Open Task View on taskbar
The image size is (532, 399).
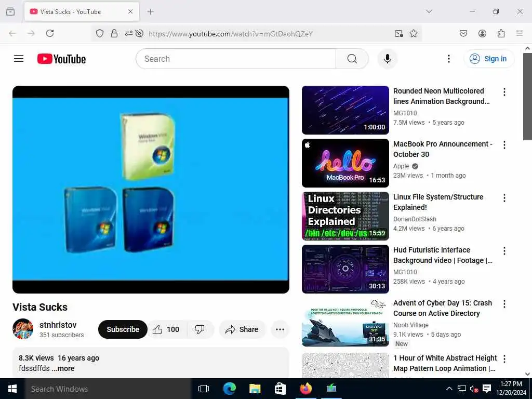[x=204, y=389]
